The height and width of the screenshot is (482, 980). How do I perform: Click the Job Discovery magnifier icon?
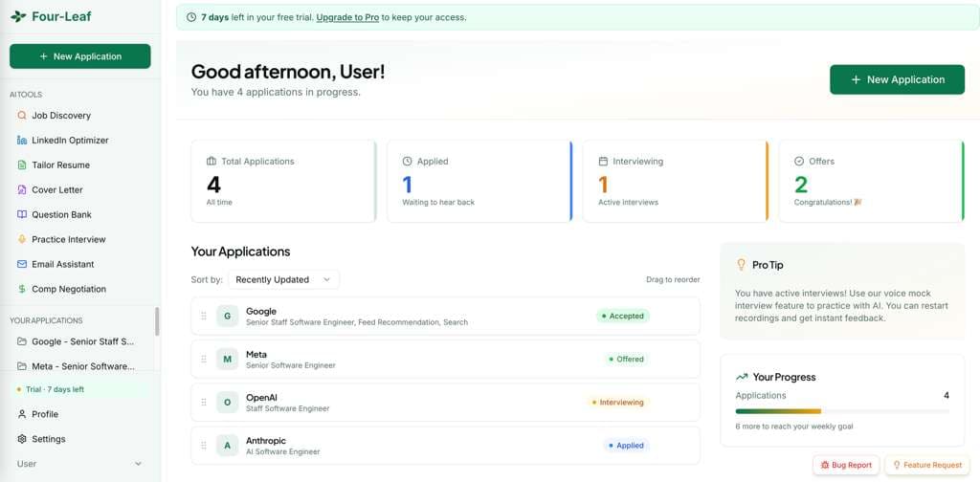[22, 116]
